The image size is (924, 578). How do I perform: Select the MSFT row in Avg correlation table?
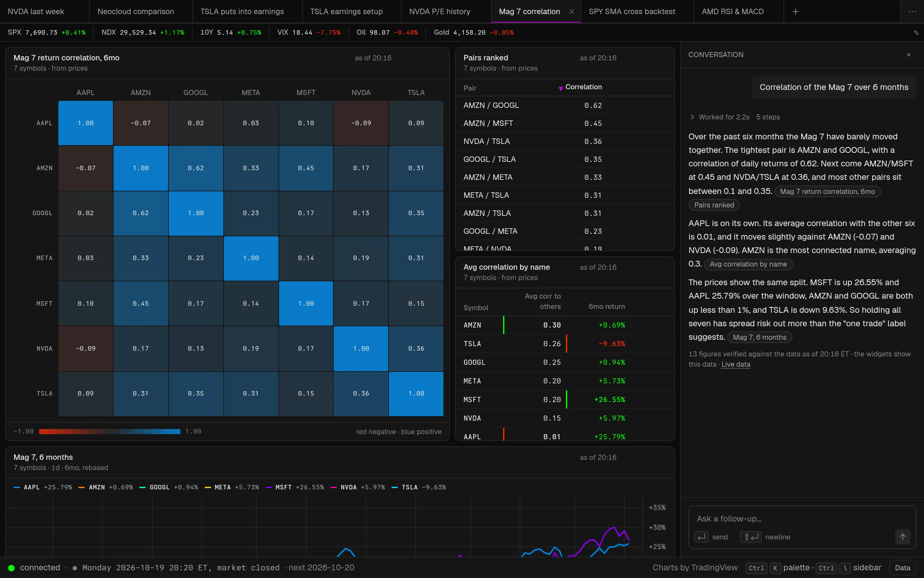pos(565,399)
